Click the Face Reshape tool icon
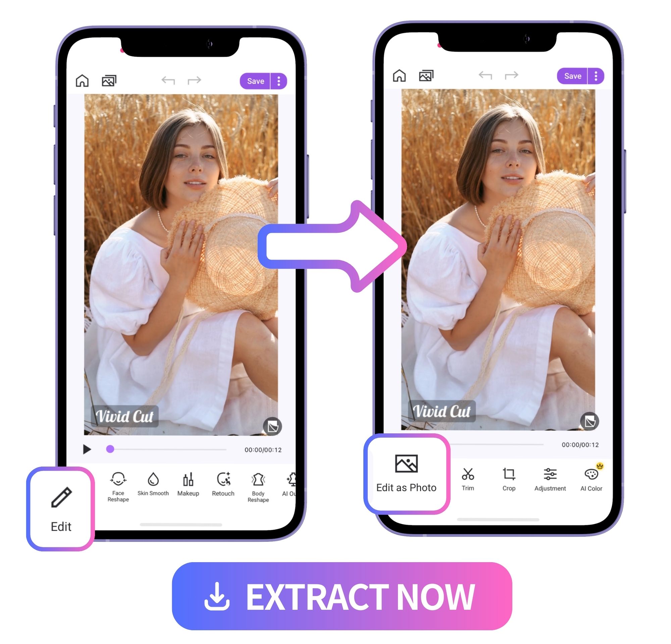The height and width of the screenshot is (644, 671). pyautogui.click(x=118, y=480)
